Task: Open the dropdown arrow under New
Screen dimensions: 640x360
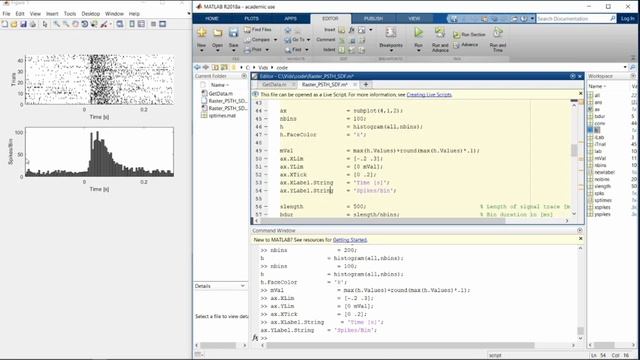Action: (202, 51)
